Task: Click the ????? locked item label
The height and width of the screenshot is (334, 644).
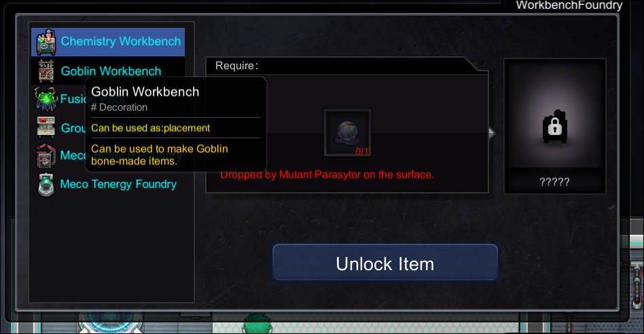Action: (554, 182)
